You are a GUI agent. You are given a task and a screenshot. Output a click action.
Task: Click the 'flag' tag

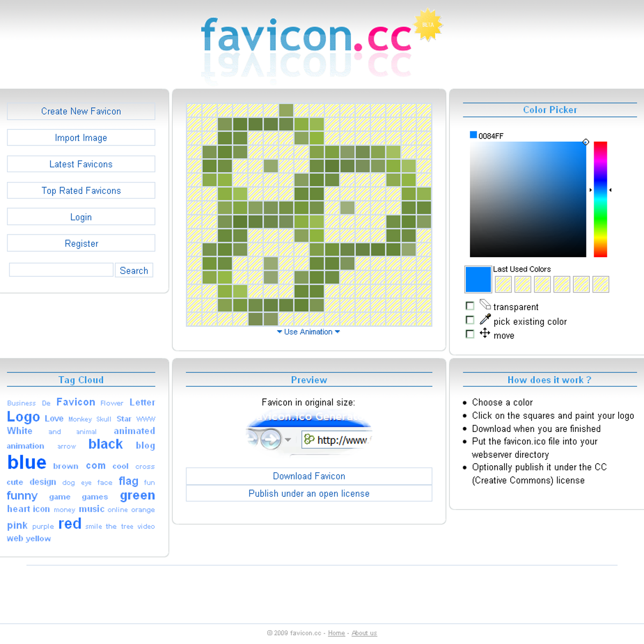coord(129,481)
